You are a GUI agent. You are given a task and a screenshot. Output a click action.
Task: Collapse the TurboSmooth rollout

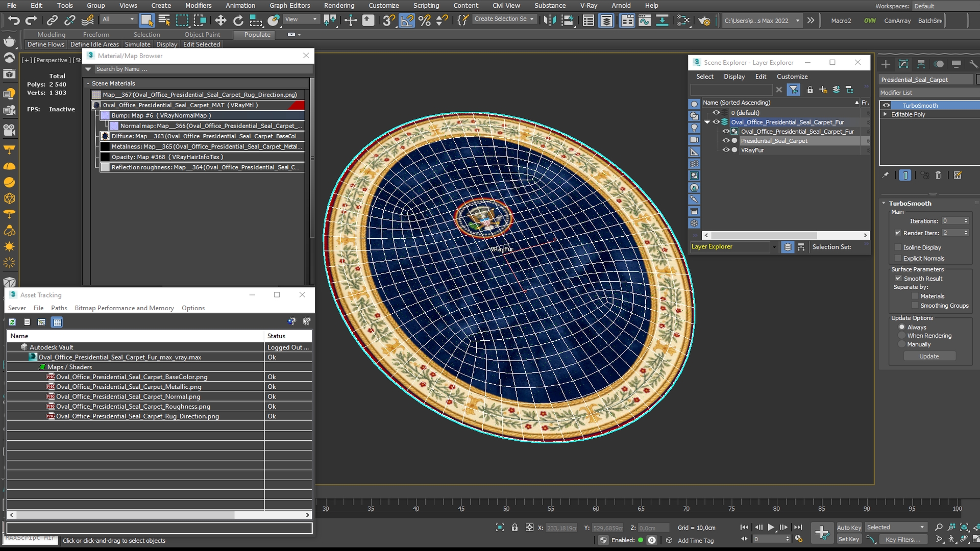[x=884, y=203]
